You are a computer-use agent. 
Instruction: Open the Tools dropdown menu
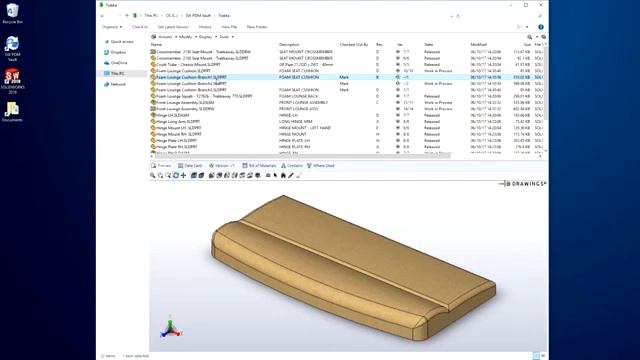pos(227,37)
